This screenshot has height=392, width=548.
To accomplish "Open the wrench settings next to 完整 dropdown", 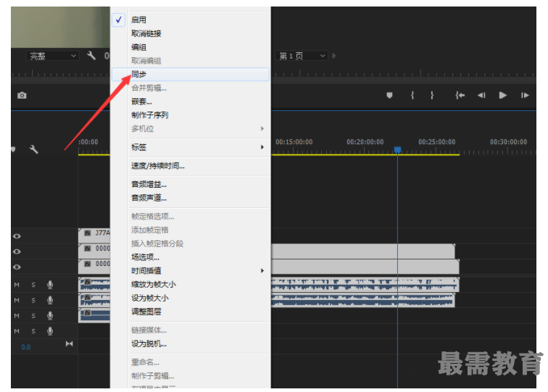I will [x=91, y=56].
